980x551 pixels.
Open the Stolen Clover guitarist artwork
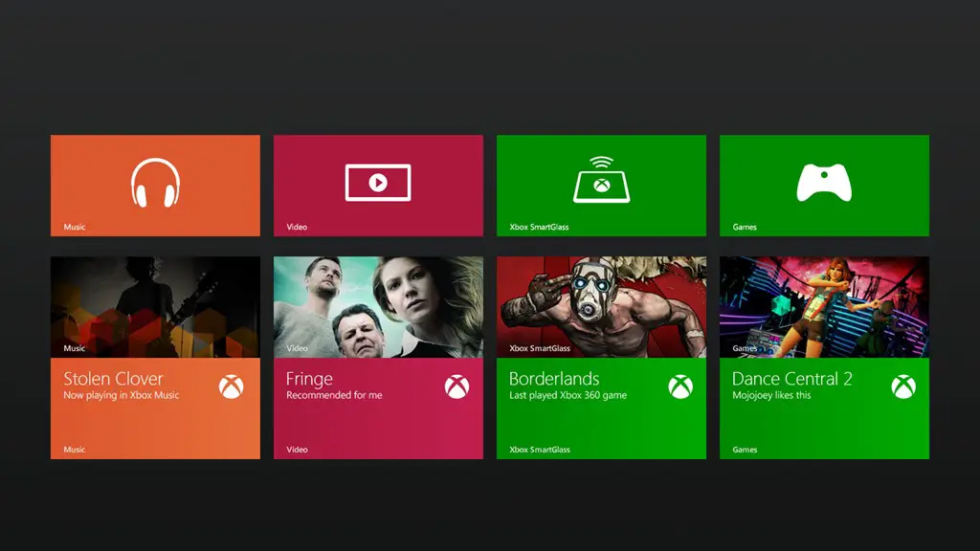pos(155,307)
